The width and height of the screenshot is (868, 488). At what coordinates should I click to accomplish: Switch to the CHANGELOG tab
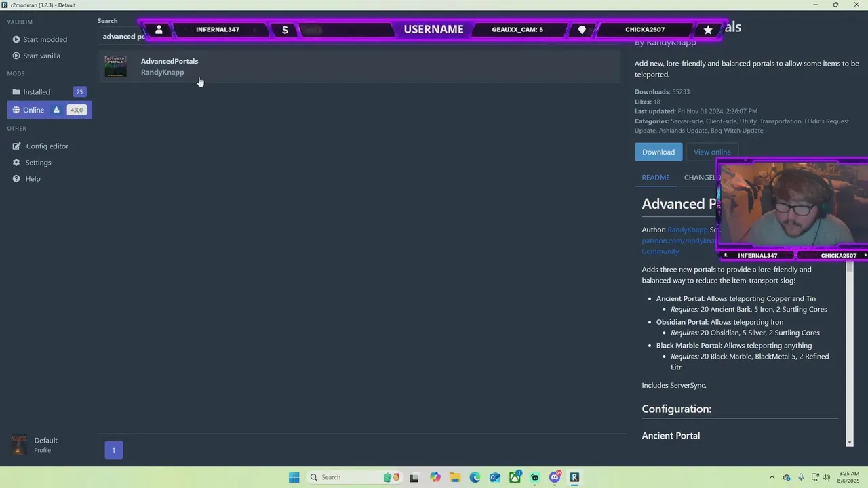click(700, 177)
